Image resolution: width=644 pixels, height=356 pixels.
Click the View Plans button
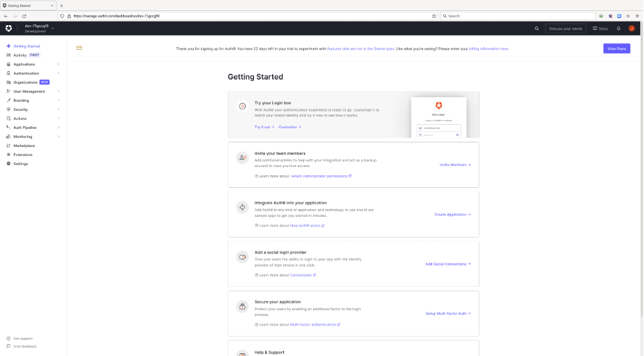(x=617, y=49)
